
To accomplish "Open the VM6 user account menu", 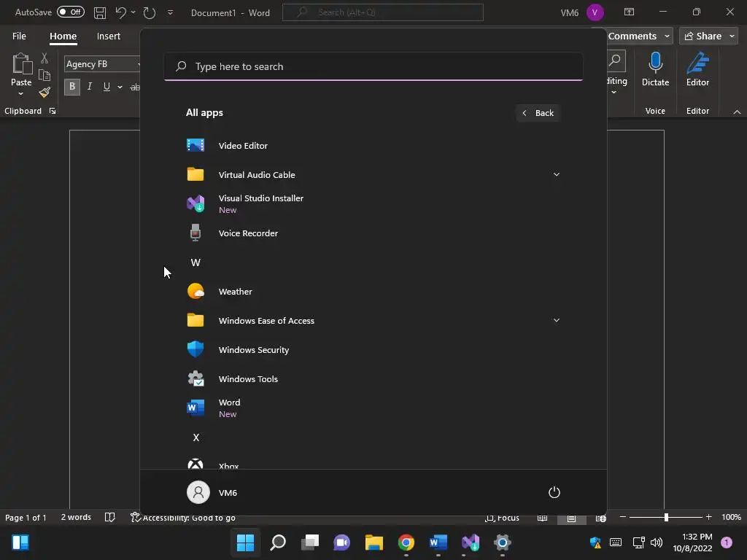I will pyautogui.click(x=212, y=492).
